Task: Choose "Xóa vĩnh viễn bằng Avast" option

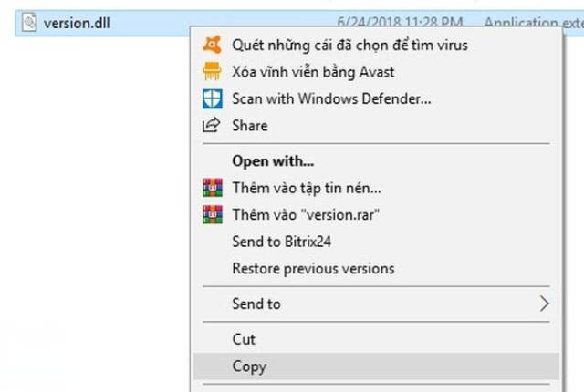Action: click(313, 72)
